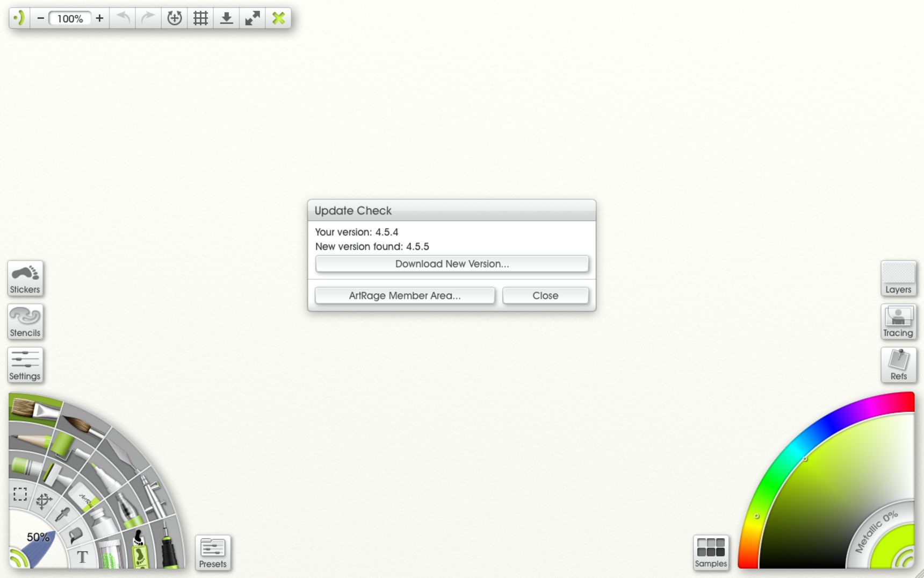This screenshot has height=578, width=924.
Task: Redo the last undone action
Action: click(x=148, y=18)
